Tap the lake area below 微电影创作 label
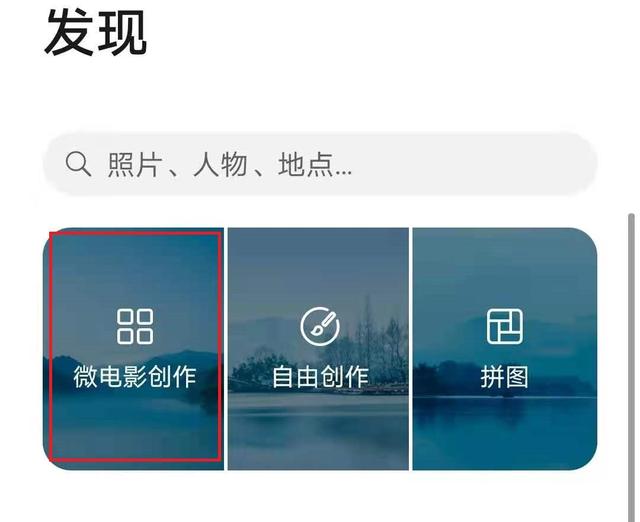Viewport: 640px width, 522px height. [133, 429]
